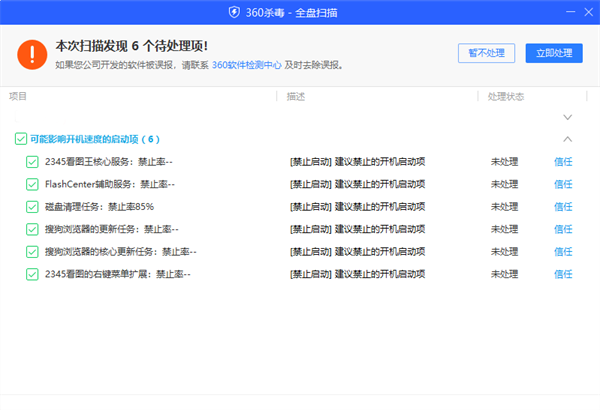Toggle 搜狗浏览器的核心更新任务 checkbox
Image resolution: width=600 pixels, height=410 pixels.
point(33,251)
